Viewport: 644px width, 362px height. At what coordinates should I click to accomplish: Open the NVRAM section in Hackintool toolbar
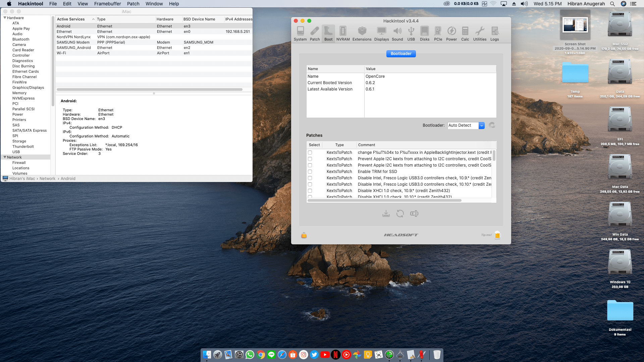point(343,34)
